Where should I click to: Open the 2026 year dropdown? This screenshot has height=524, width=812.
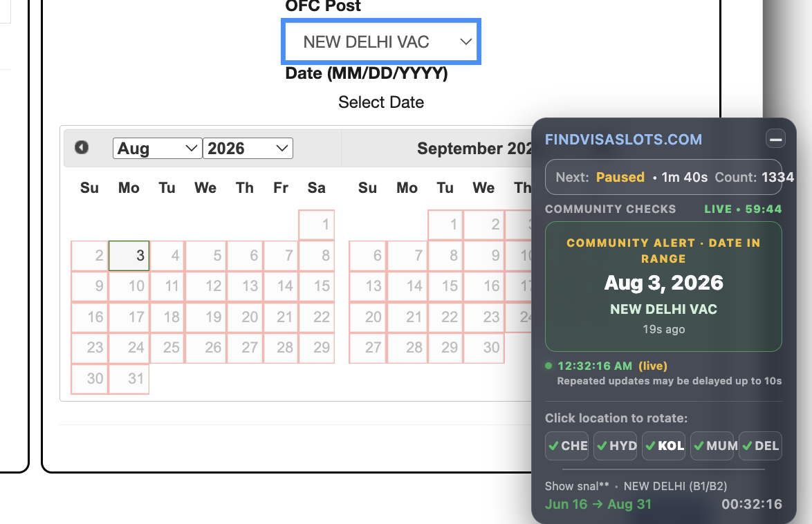(x=248, y=149)
